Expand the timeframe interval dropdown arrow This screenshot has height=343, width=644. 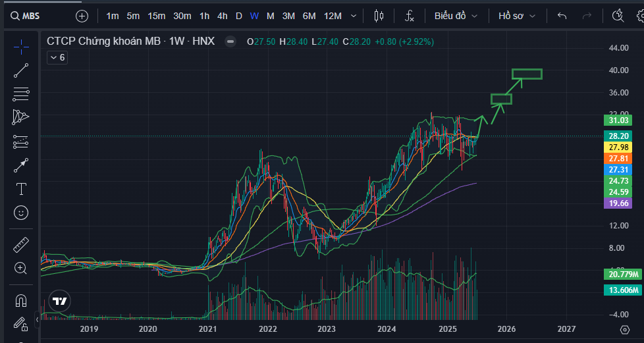tap(354, 16)
